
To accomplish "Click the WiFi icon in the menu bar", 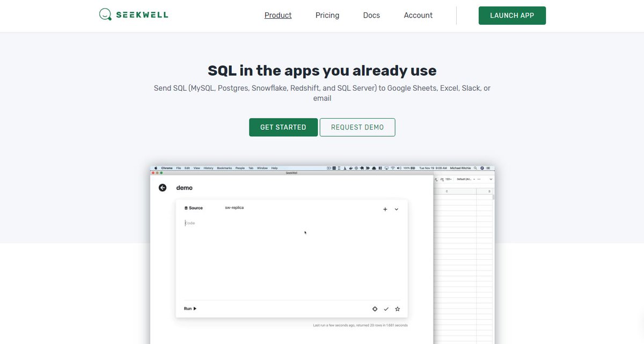I will tap(393, 168).
